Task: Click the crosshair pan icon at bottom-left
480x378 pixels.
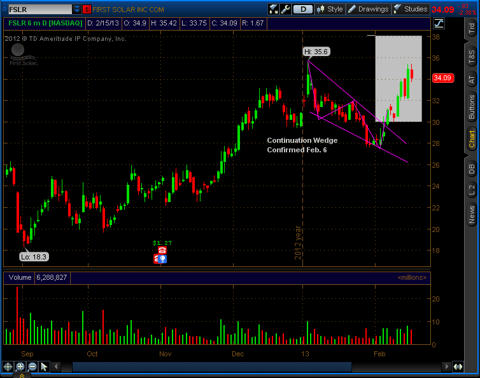Action: pos(8,367)
